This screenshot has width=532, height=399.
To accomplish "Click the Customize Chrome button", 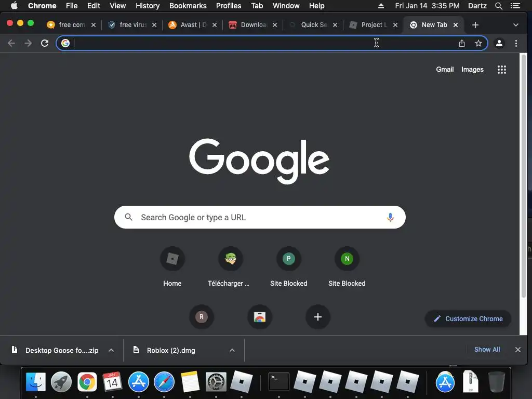I will (468, 318).
